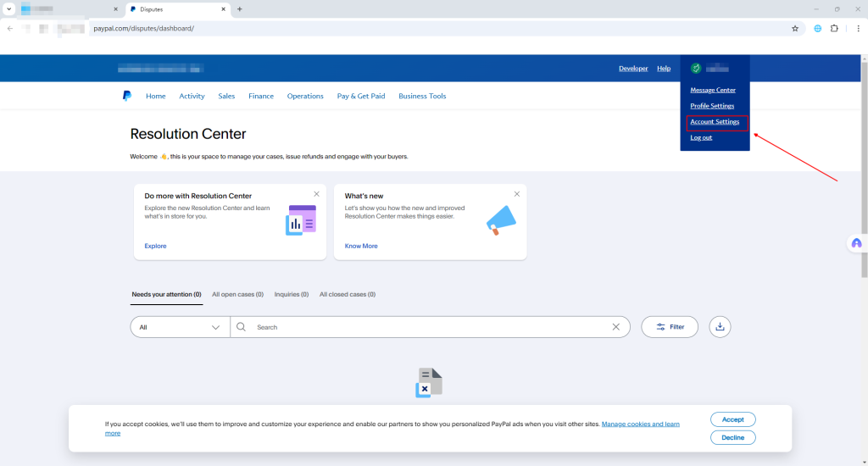
Task: Switch to All open cases tab
Action: [237, 295]
